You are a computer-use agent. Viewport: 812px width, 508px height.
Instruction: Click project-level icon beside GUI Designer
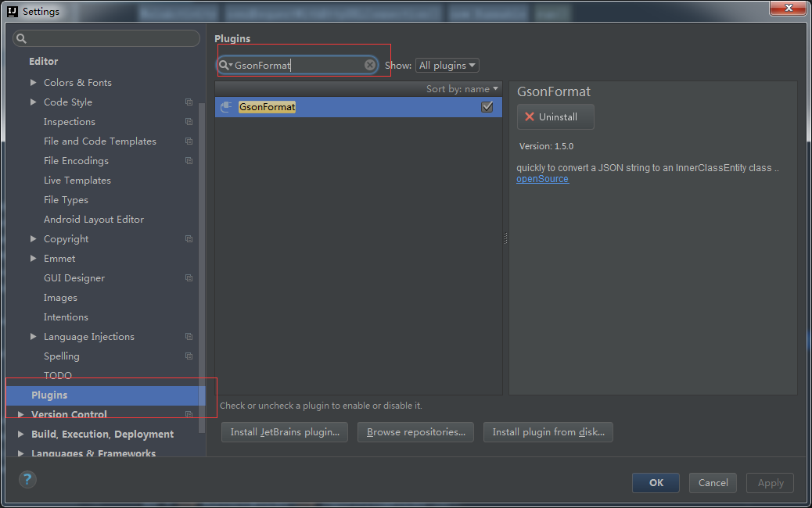[189, 278]
